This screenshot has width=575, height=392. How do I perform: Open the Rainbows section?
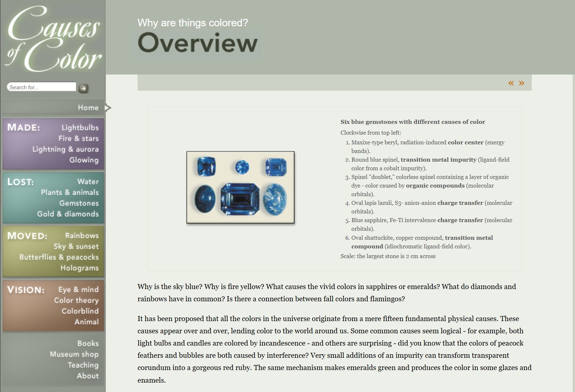click(82, 235)
